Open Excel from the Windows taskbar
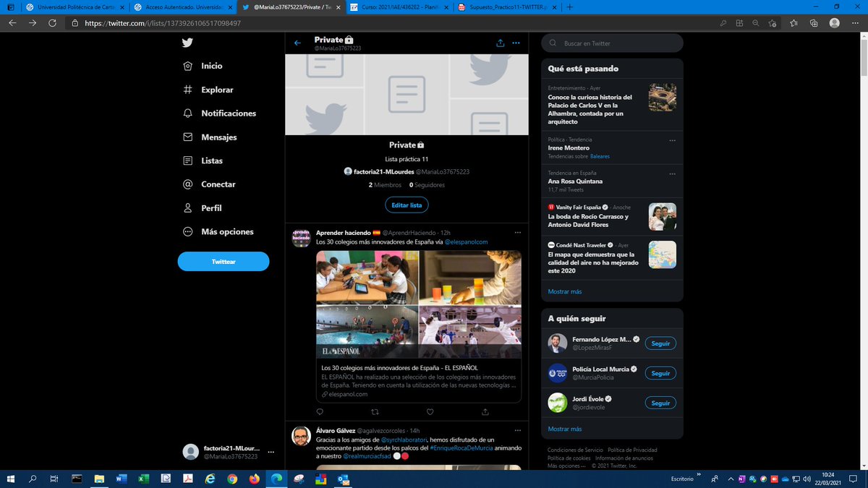 point(143,479)
